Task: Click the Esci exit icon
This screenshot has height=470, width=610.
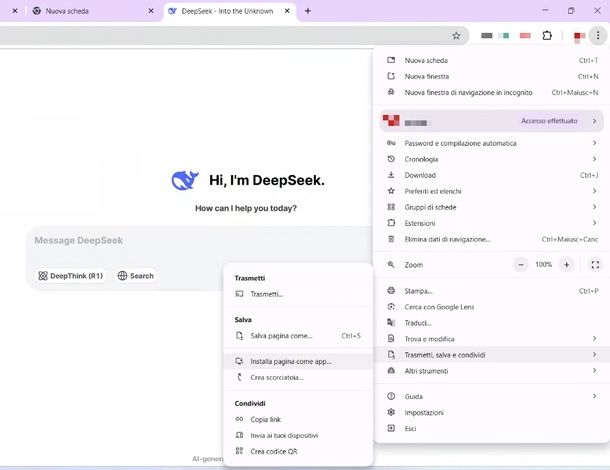Action: pyautogui.click(x=391, y=428)
